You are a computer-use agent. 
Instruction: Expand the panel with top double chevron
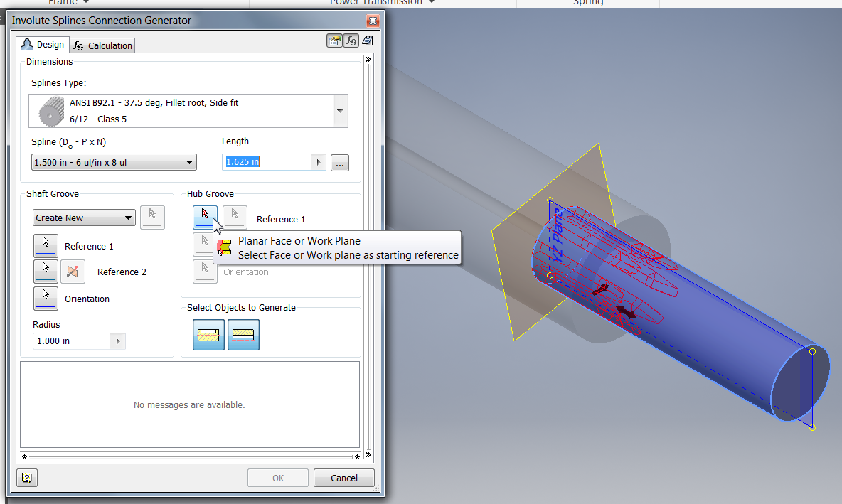(368, 59)
